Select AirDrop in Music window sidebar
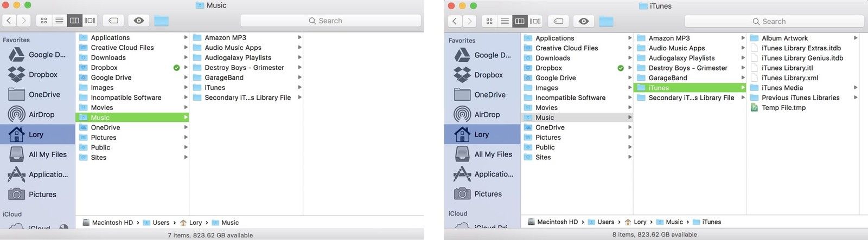868x240 pixels. pyautogui.click(x=37, y=114)
